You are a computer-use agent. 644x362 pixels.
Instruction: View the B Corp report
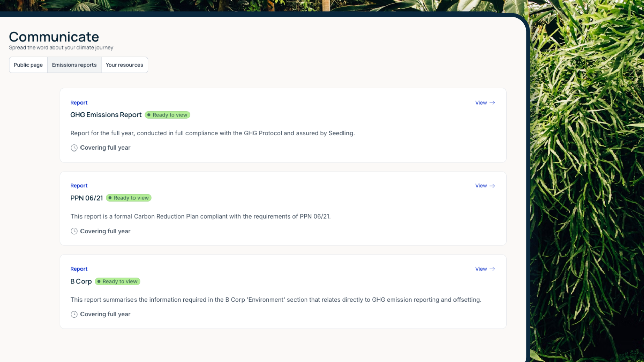coord(481,269)
